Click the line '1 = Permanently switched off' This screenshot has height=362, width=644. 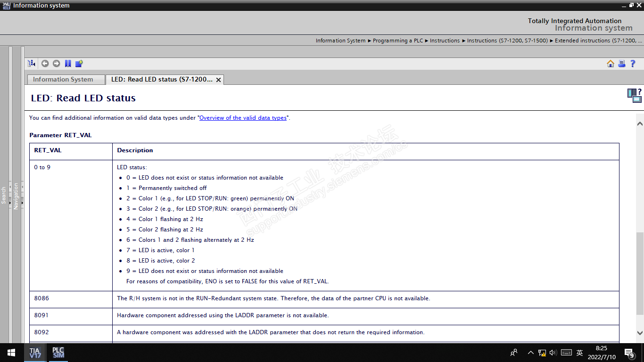pos(166,188)
